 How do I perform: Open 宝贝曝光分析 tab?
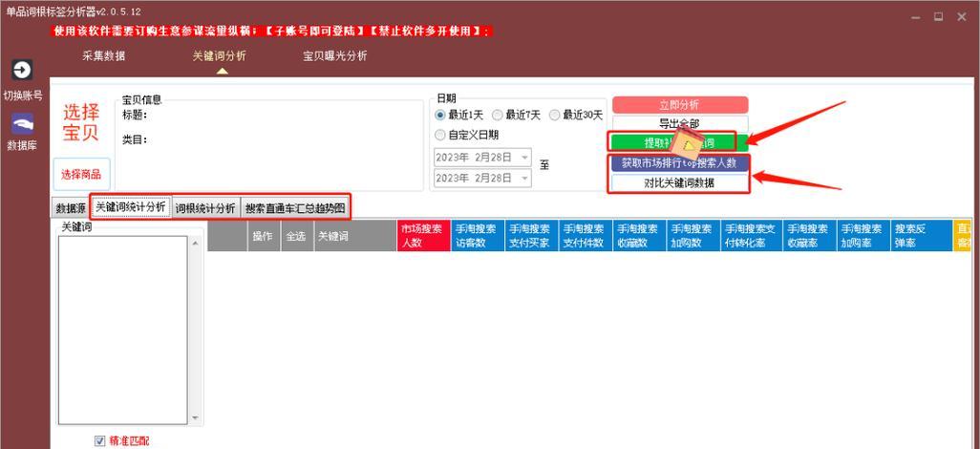(335, 55)
